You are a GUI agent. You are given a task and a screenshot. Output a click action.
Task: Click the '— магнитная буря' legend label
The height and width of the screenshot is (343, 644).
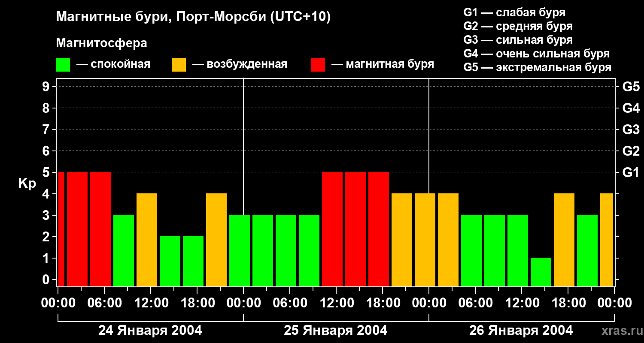[383, 64]
